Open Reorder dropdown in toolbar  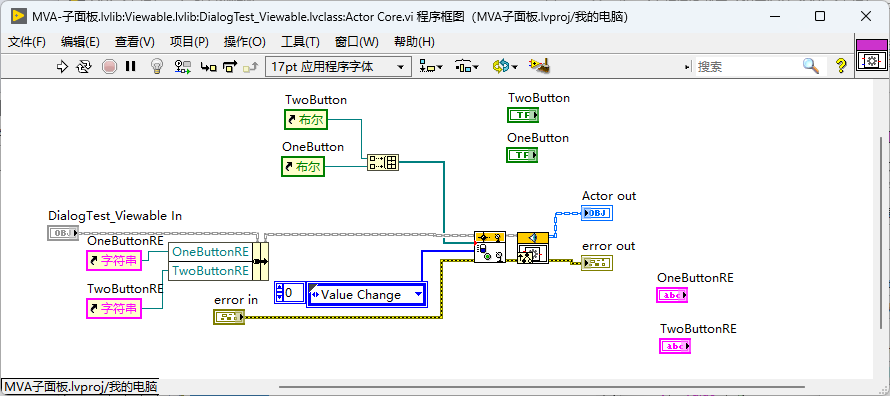505,67
